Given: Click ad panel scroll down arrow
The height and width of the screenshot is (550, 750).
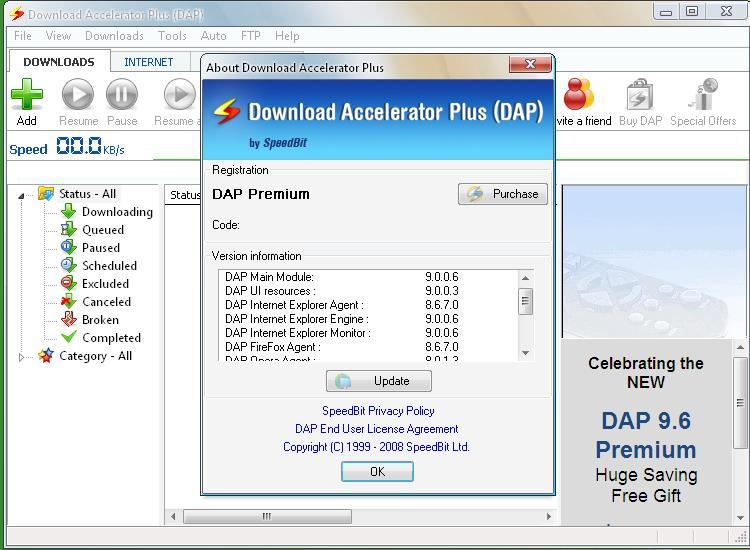Looking at the screenshot, I should [740, 518].
